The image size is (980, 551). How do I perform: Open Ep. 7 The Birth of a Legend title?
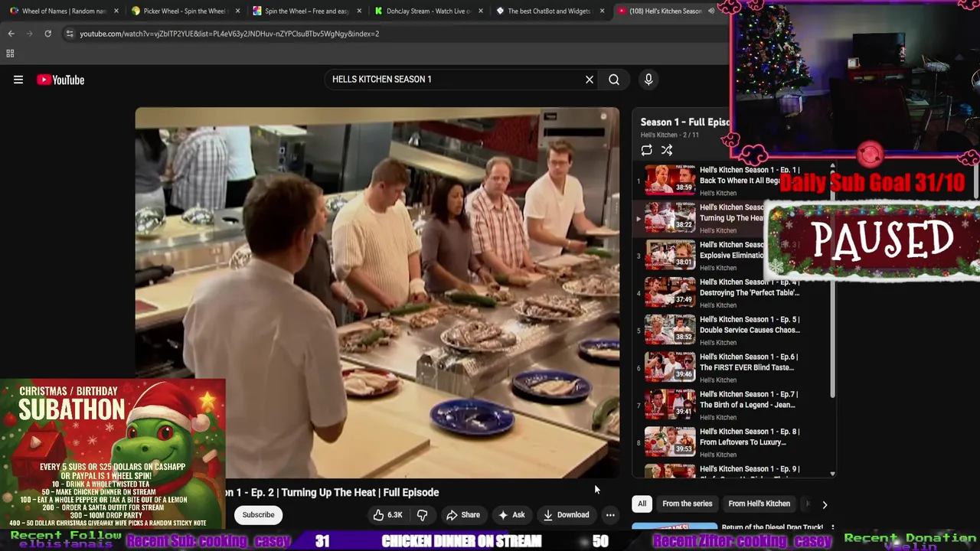pyautogui.click(x=749, y=400)
